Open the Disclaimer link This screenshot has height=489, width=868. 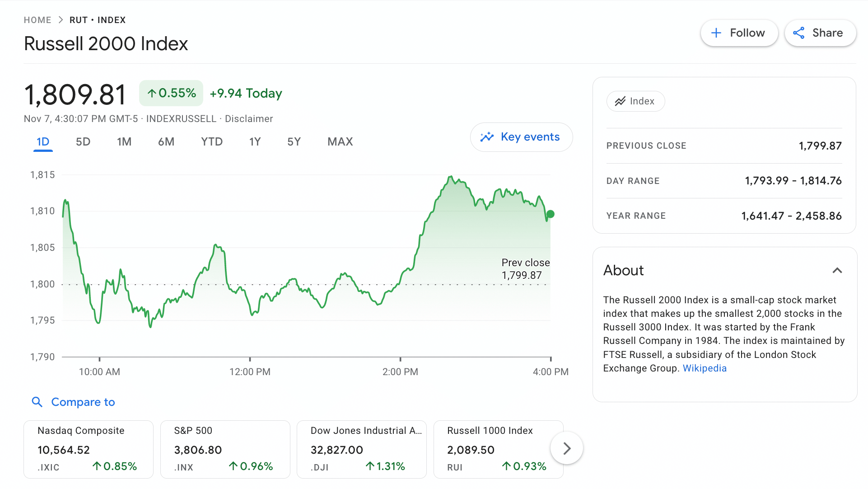pyautogui.click(x=249, y=119)
